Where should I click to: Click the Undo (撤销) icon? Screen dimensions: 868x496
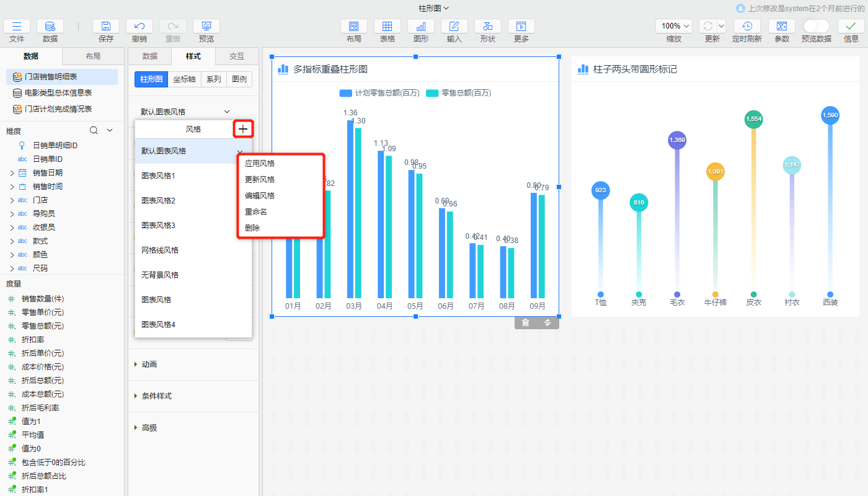[x=139, y=26]
